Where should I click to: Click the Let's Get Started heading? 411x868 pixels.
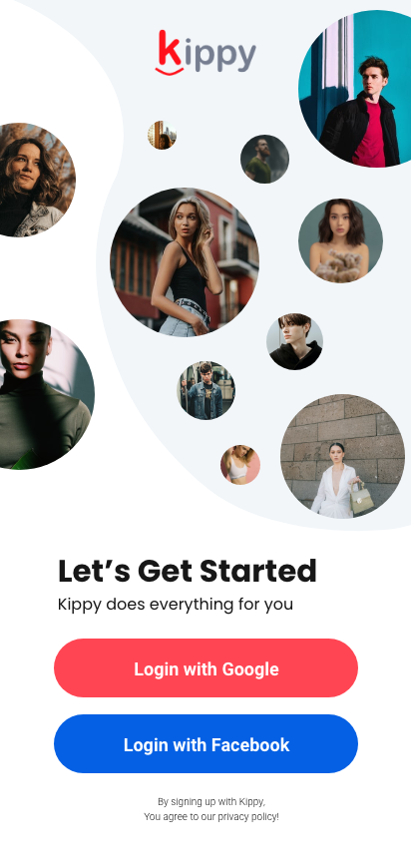(188, 572)
